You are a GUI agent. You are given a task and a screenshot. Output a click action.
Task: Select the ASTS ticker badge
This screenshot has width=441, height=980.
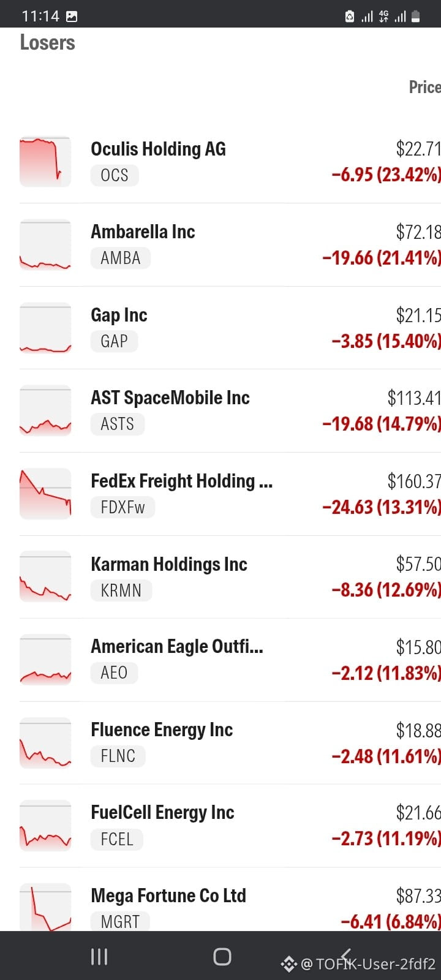point(118,424)
